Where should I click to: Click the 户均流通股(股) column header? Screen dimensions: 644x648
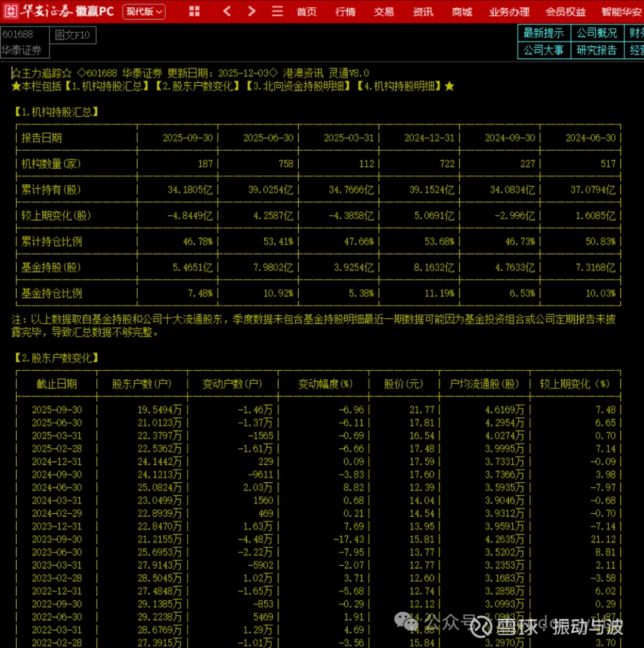(484, 384)
